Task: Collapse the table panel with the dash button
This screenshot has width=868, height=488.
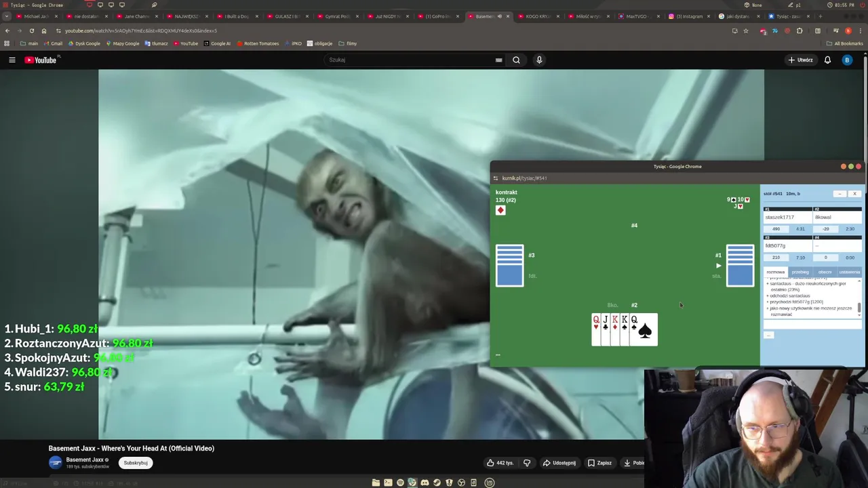Action: click(840, 194)
